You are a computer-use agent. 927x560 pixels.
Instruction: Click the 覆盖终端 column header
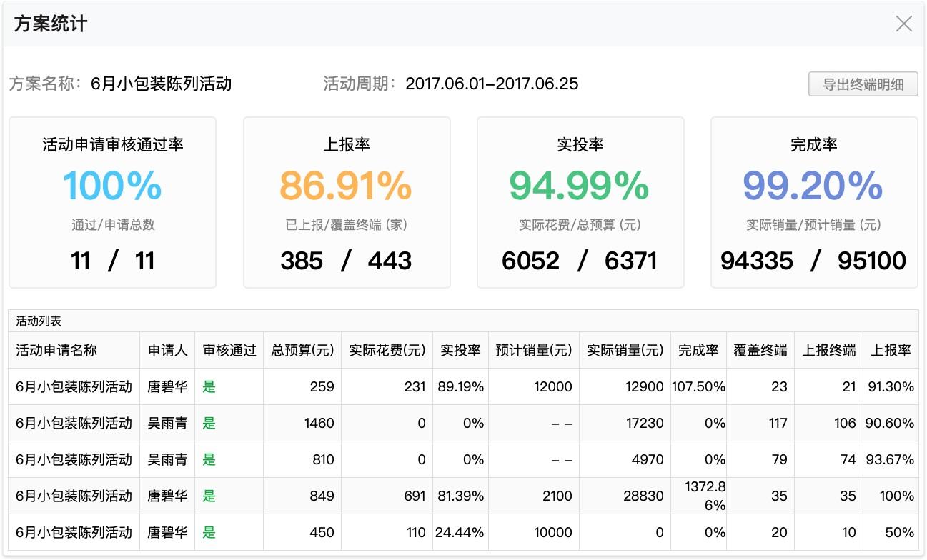(x=760, y=350)
